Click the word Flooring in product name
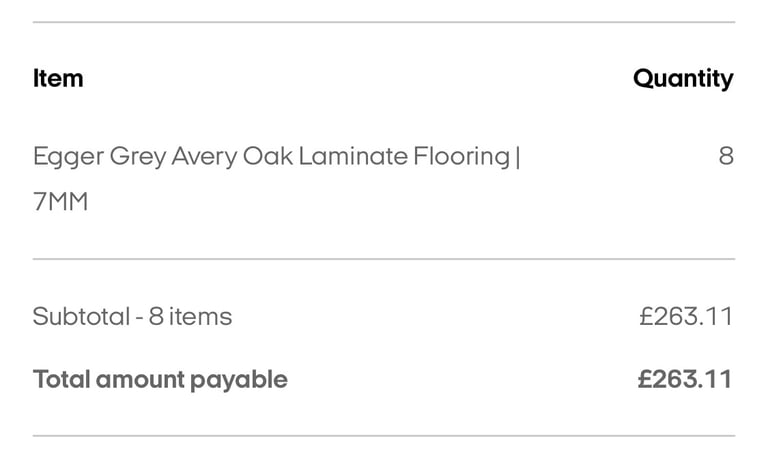The height and width of the screenshot is (471, 768). pyautogui.click(x=461, y=158)
